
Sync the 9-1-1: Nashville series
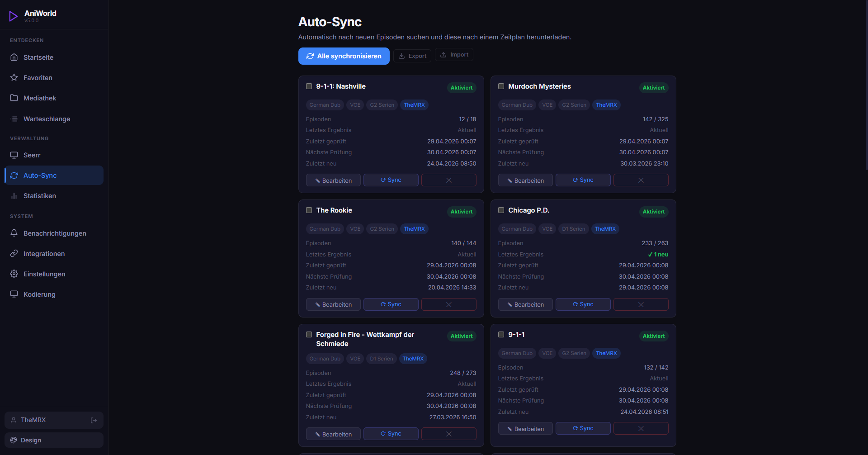point(391,180)
